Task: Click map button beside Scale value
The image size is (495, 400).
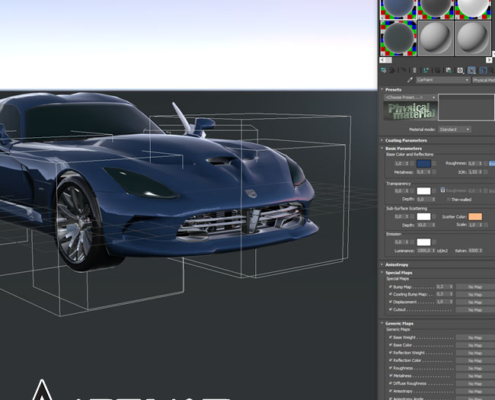Action: pos(486,225)
